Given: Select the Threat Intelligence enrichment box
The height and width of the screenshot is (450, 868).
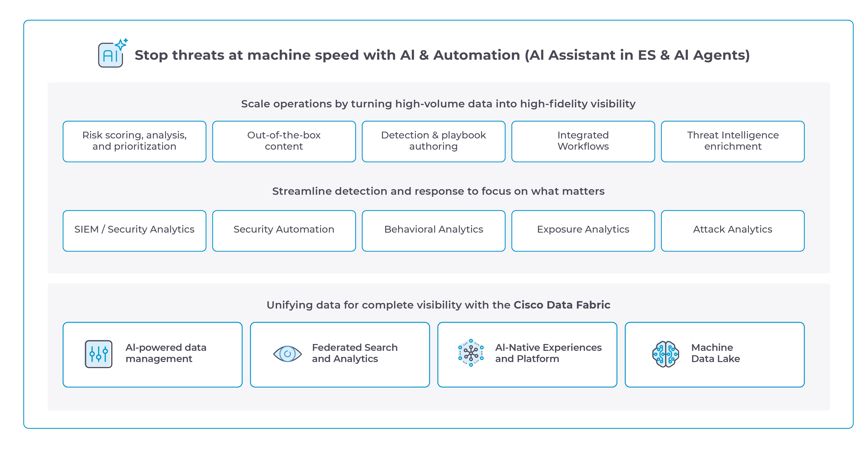Looking at the screenshot, I should tap(733, 141).
